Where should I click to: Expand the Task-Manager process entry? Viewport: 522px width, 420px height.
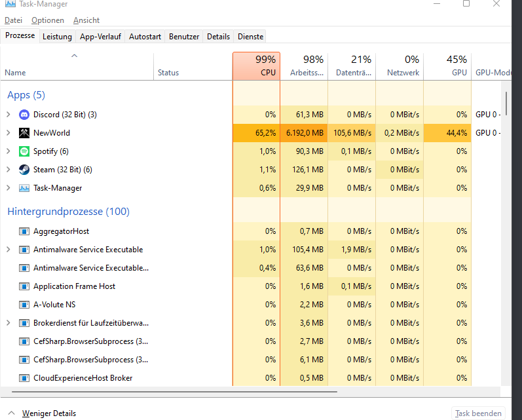coord(9,188)
